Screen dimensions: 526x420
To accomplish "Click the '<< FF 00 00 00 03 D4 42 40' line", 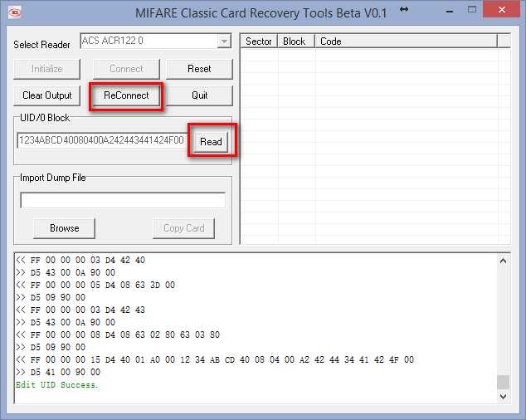I will [x=80, y=260].
